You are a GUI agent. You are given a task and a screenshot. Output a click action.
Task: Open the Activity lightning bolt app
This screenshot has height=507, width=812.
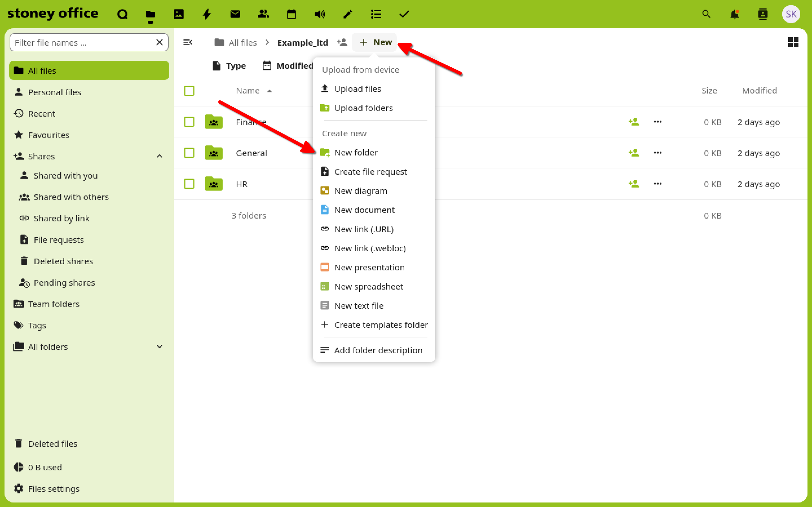pyautogui.click(x=207, y=14)
